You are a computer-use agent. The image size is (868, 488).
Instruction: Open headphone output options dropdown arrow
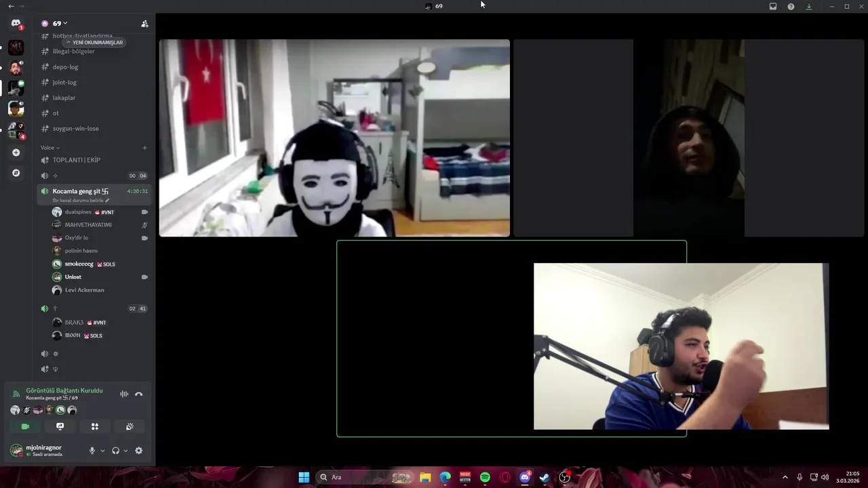[x=125, y=451]
